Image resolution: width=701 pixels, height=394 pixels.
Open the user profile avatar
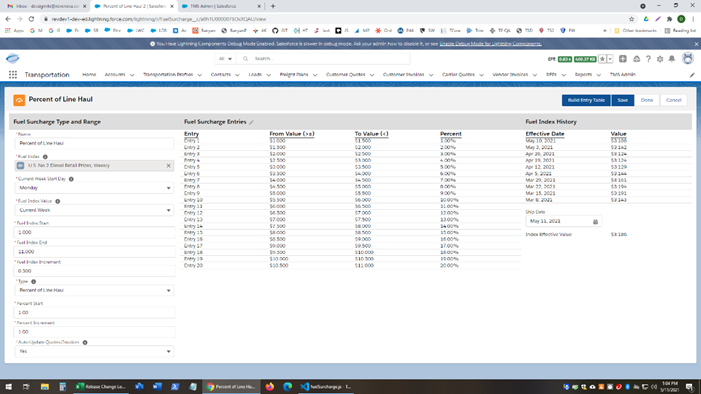click(x=688, y=59)
